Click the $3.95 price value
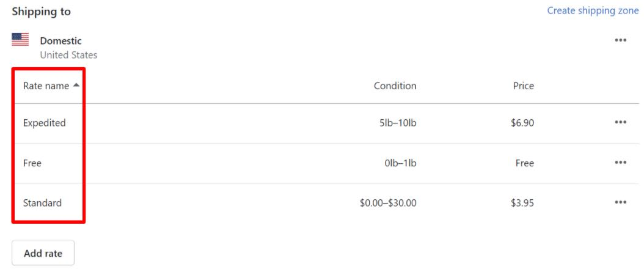This screenshot has width=644, height=272. (522, 203)
